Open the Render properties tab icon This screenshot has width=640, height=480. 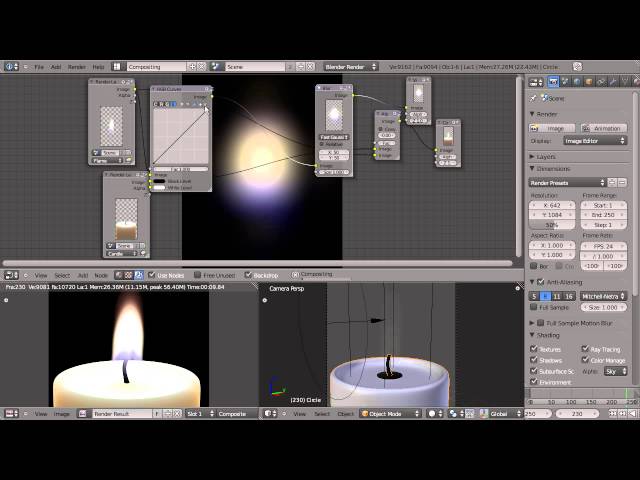(x=553, y=82)
